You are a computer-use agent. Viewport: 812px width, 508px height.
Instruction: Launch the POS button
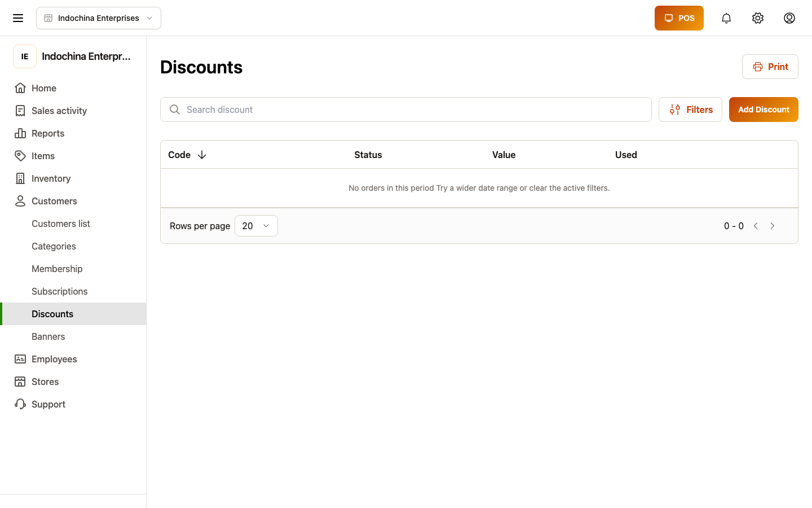[679, 18]
